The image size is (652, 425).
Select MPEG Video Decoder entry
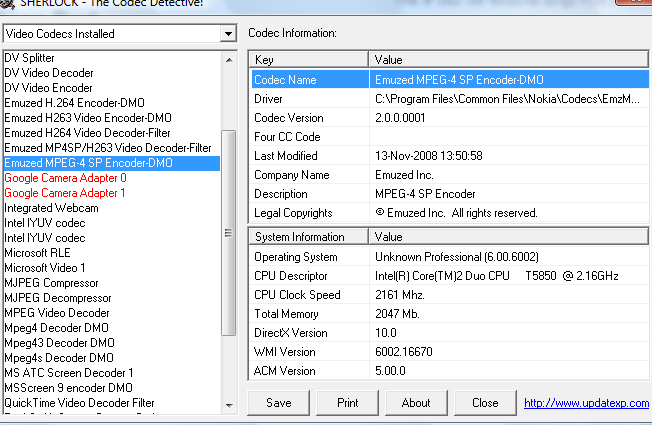(112, 313)
